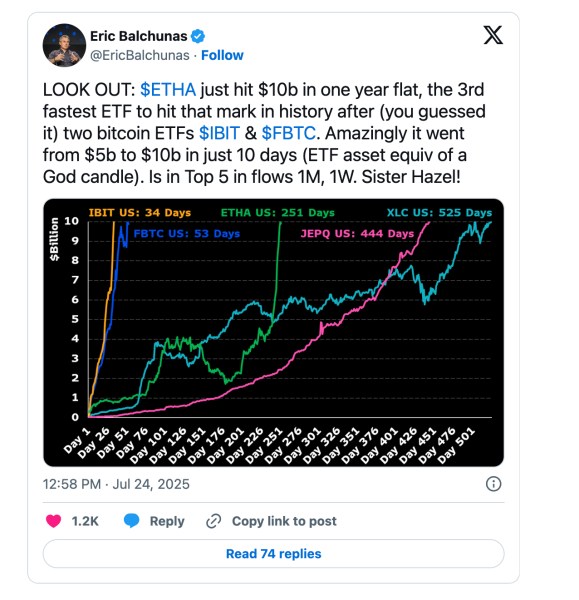This screenshot has height=600, width=579.
Task: Click the ETHA US: 251 Days chart label
Action: click(278, 213)
